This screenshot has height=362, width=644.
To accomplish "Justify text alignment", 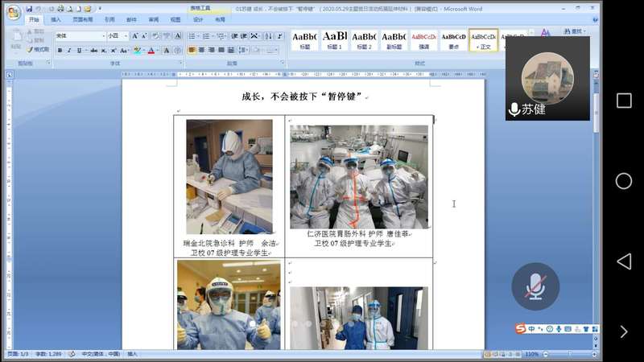I will point(221,50).
